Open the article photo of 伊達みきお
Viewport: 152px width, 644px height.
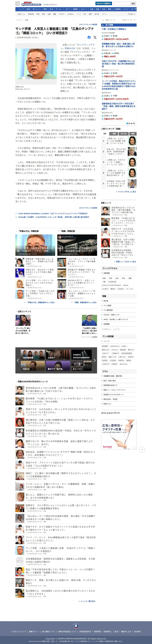(36, 64)
